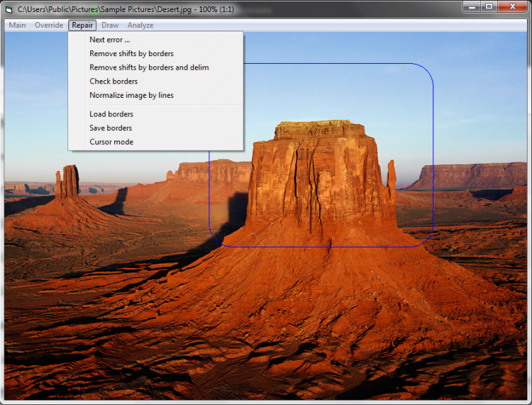Maximize the Desert.jpg window
532x405 pixels.
click(x=489, y=6)
